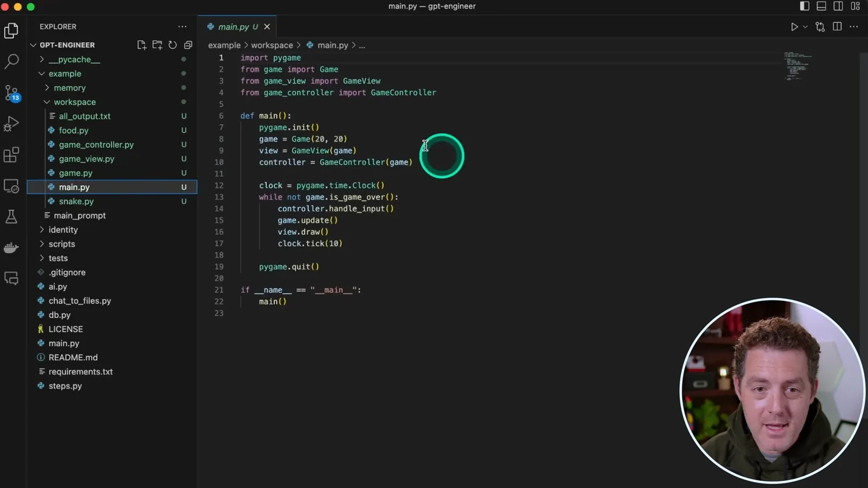Create a new file in GPT-ENGINEER explorer
868x488 pixels.
(142, 45)
